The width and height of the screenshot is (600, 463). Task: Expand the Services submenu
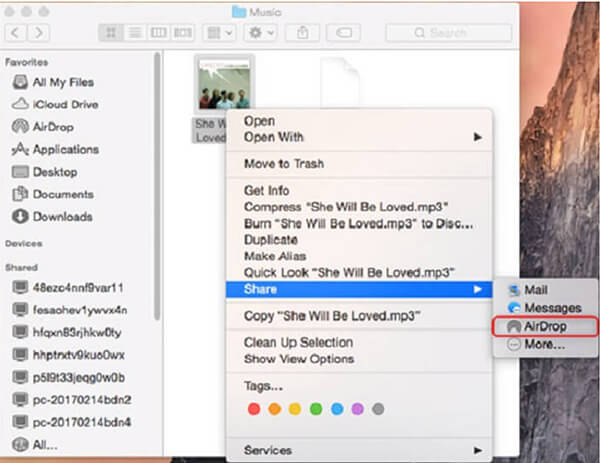(359, 450)
